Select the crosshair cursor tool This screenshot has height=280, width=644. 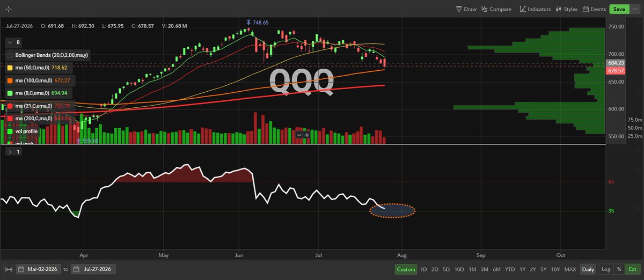8,9
